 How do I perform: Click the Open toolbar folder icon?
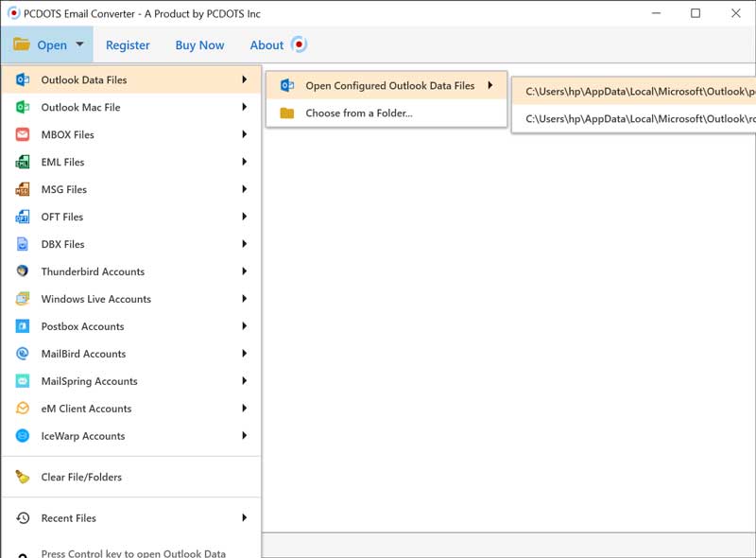21,44
